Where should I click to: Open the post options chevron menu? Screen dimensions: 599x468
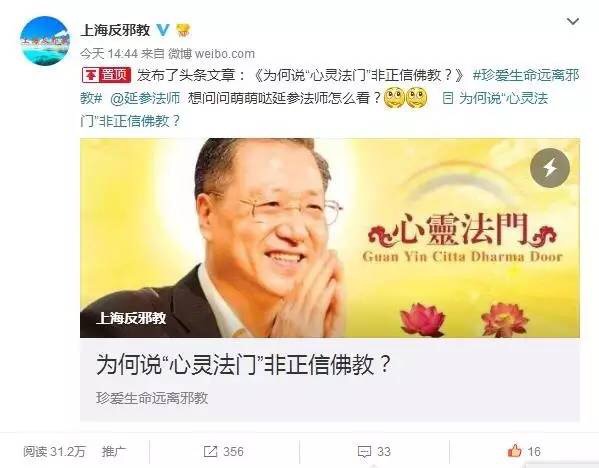point(573,21)
